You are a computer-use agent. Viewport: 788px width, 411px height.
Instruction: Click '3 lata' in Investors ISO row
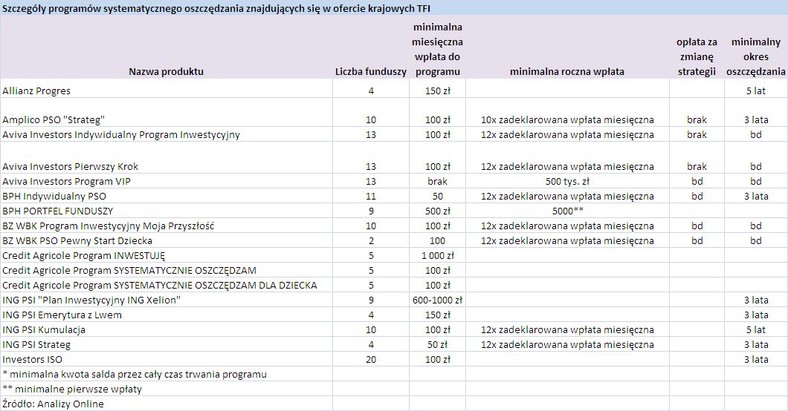pos(756,359)
